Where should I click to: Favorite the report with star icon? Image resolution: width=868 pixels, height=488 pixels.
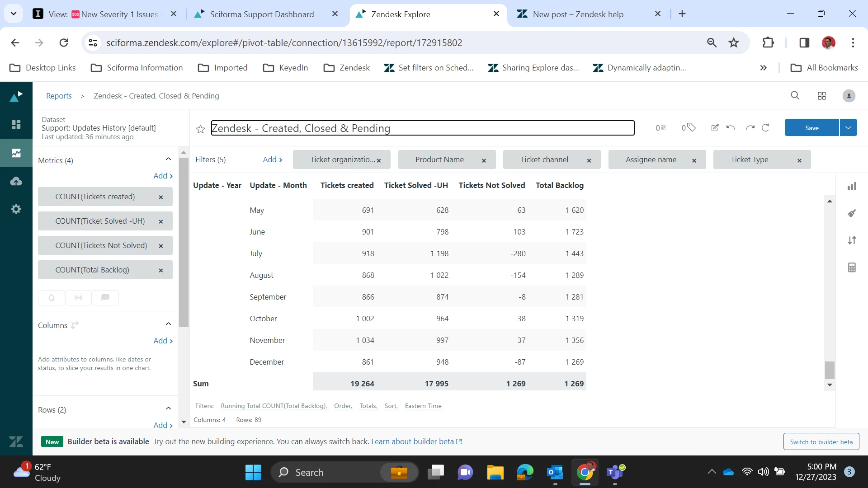pyautogui.click(x=200, y=129)
